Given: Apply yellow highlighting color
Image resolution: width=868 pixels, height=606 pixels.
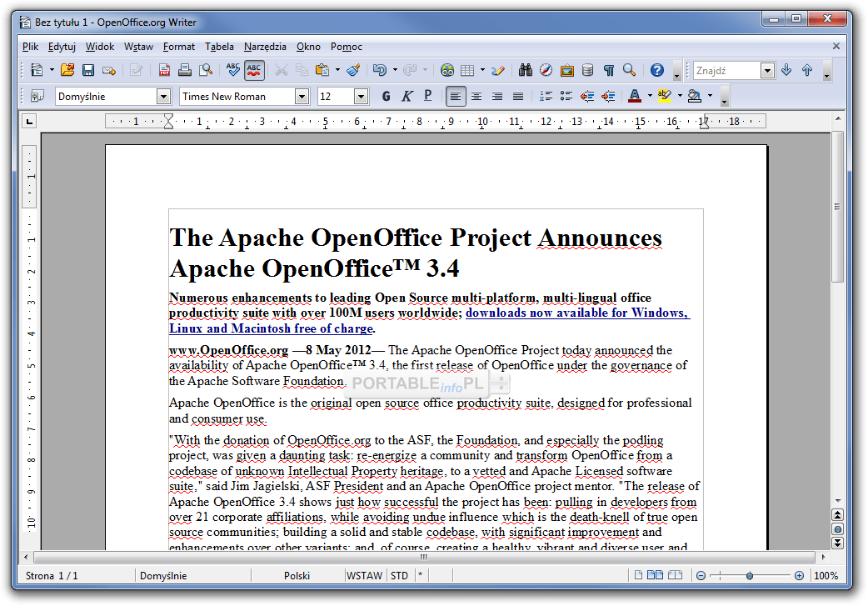Looking at the screenshot, I should click(x=664, y=97).
